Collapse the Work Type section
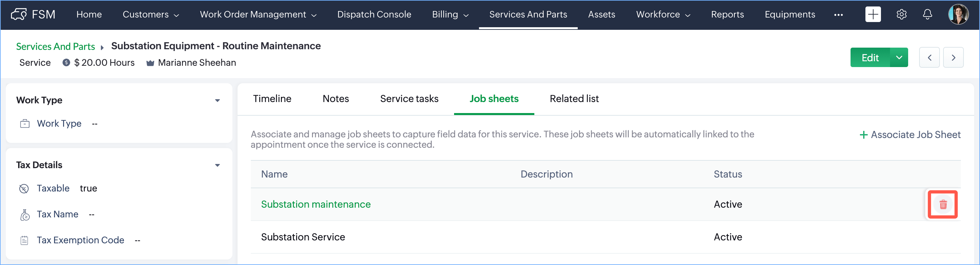This screenshot has width=980, height=265. point(217,100)
